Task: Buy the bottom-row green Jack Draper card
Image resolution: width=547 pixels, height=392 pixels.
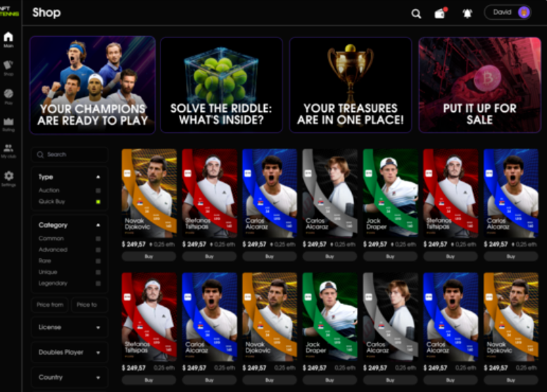Action: tap(329, 380)
